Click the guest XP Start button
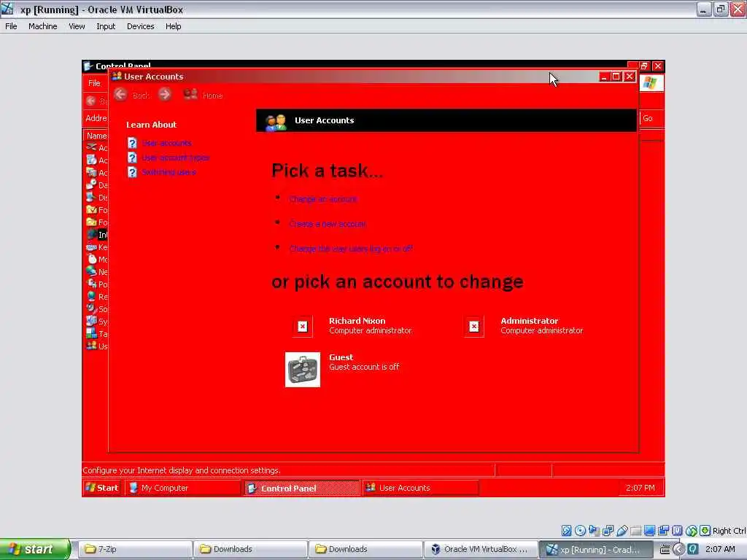The width and height of the screenshot is (747, 560). click(102, 488)
